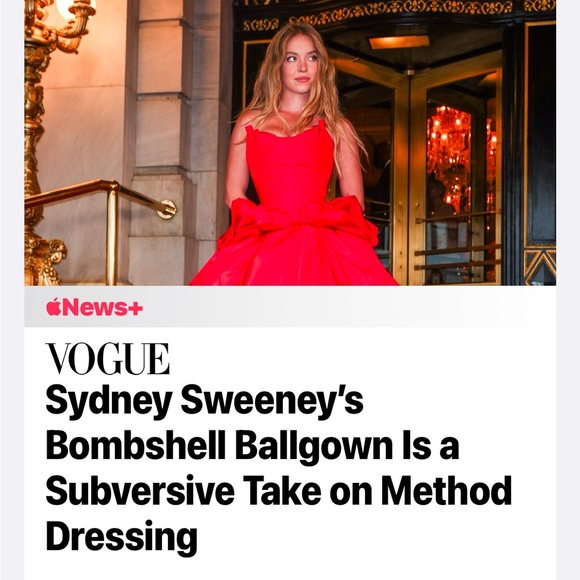Click the Apple logo in News+ badge
The image size is (580, 580).
53,307
